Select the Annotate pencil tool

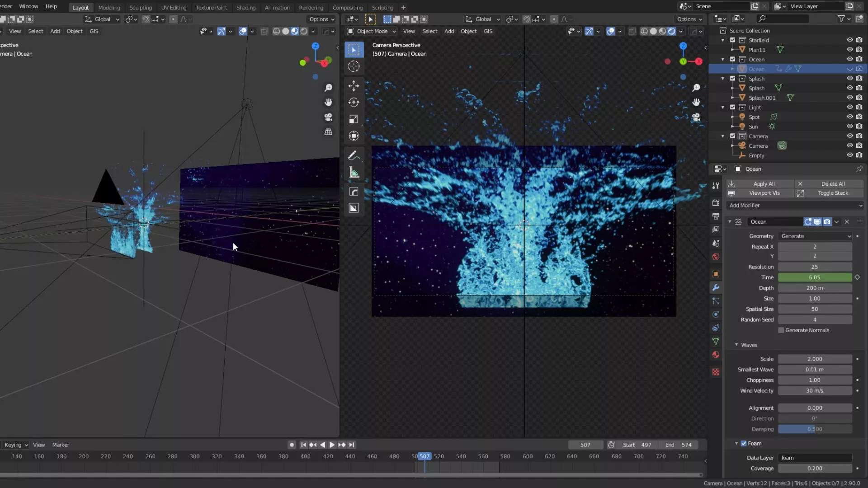pos(354,155)
